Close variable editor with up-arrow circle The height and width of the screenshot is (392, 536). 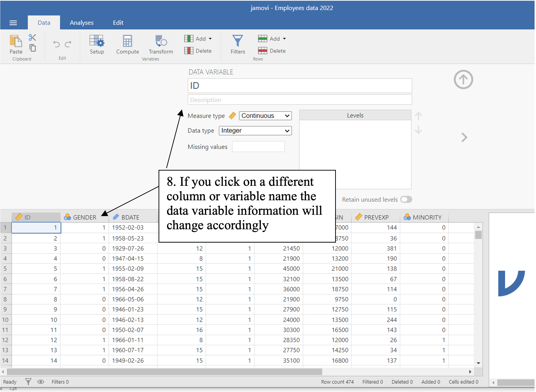463,79
